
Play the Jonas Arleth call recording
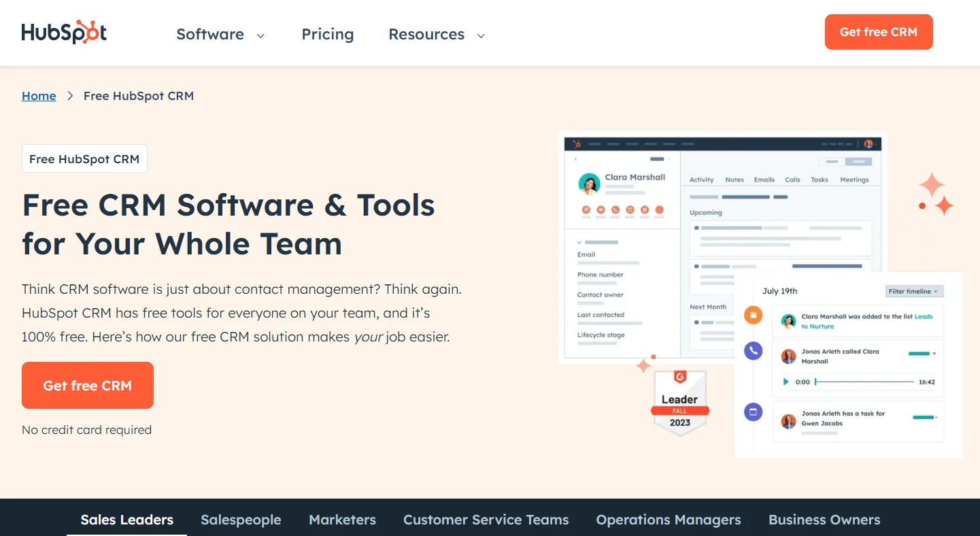coord(786,382)
